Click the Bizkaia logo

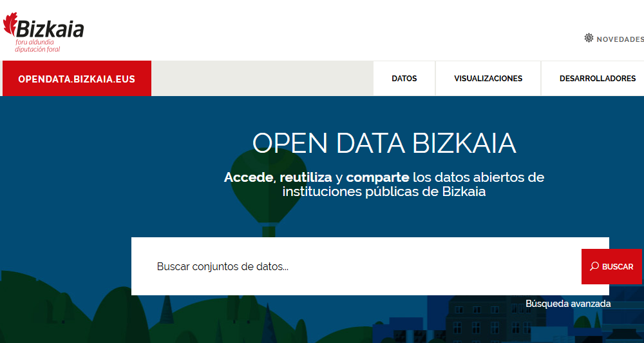click(x=44, y=32)
